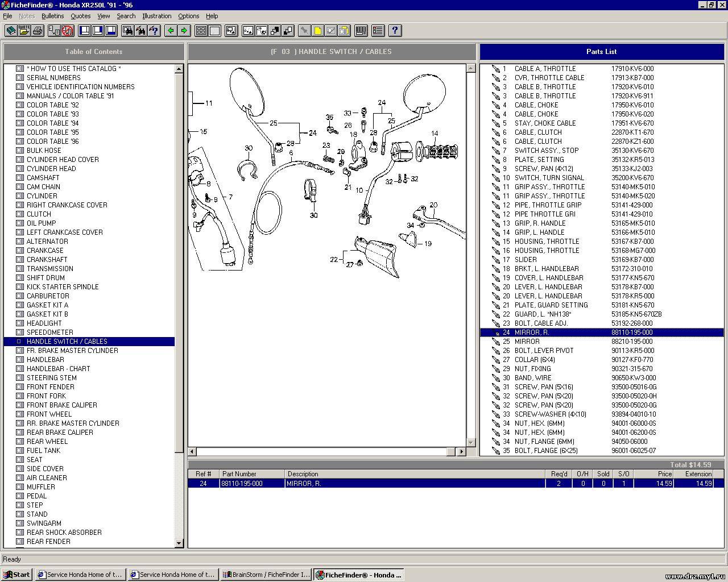
Task: Click the red bulleted list toolbar icon
Action: 378,31
